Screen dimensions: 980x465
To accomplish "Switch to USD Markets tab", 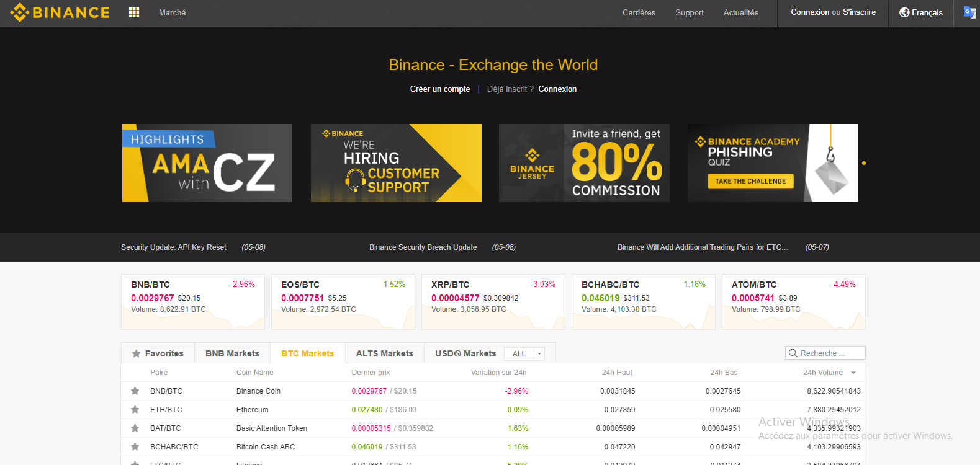I will tap(465, 353).
